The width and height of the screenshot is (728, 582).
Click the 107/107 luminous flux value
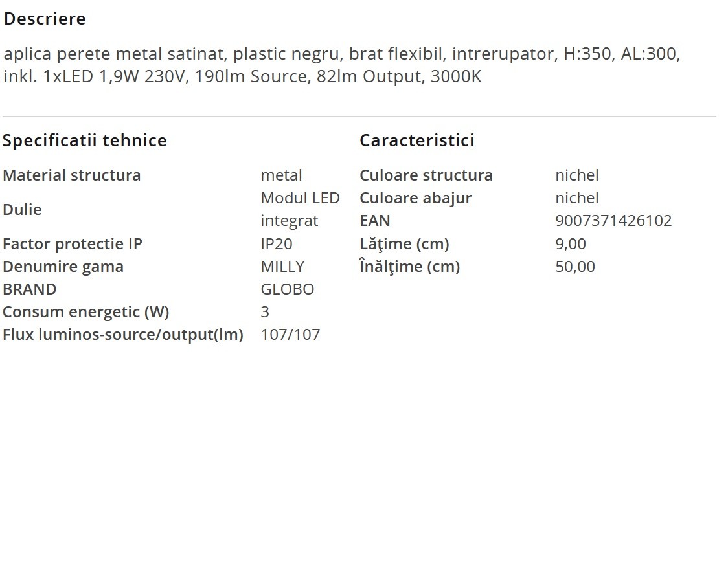(290, 335)
